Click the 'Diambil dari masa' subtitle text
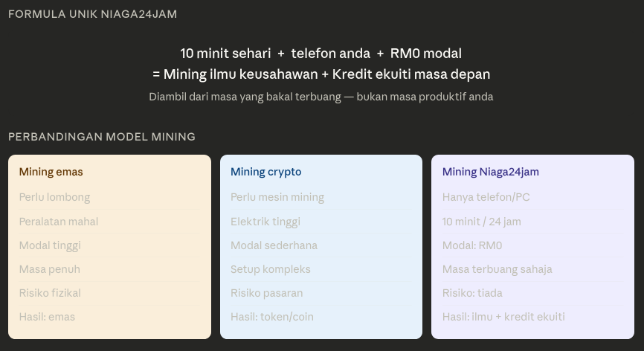This screenshot has width=644, height=351. pos(321,97)
